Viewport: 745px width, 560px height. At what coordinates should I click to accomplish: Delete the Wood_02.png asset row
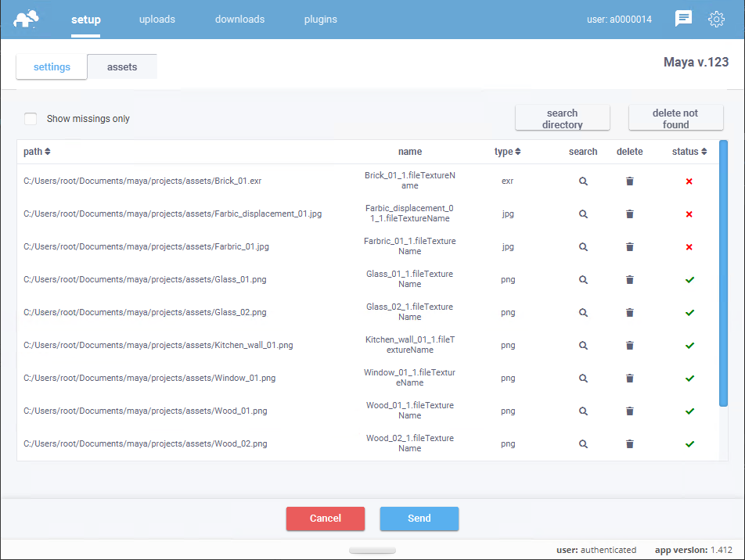[x=630, y=444]
